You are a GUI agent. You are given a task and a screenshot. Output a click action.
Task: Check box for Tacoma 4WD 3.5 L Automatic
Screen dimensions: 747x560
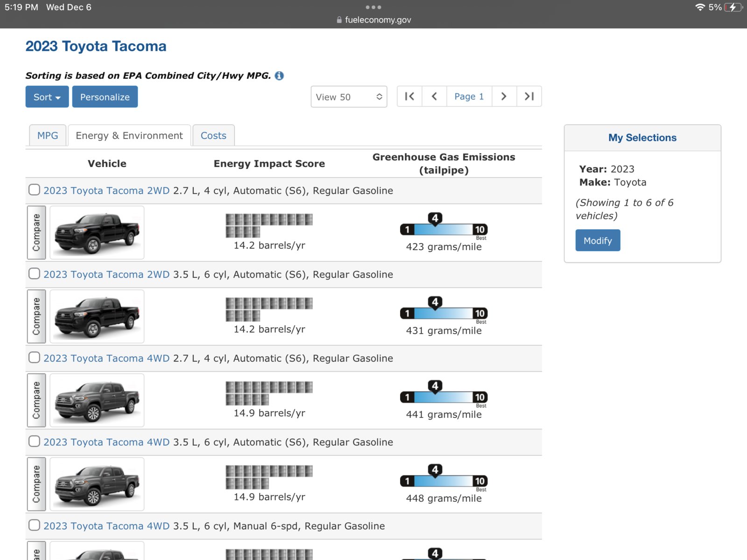(34, 441)
